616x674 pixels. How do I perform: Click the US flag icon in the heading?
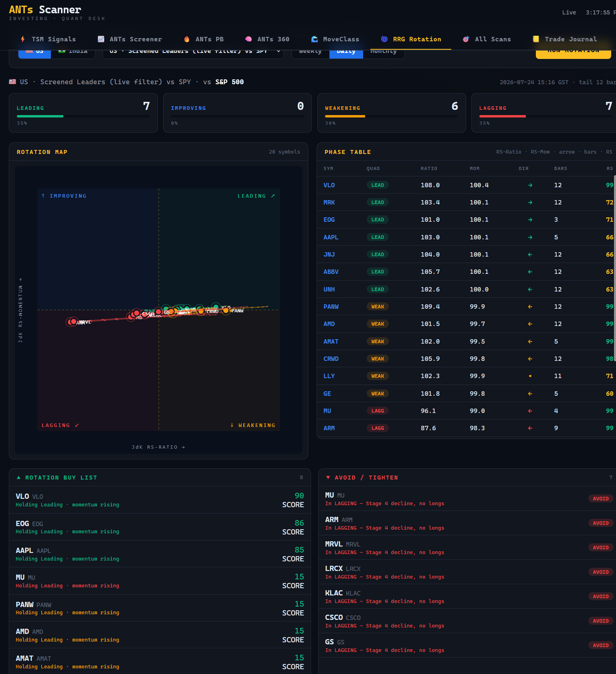[x=12, y=82]
